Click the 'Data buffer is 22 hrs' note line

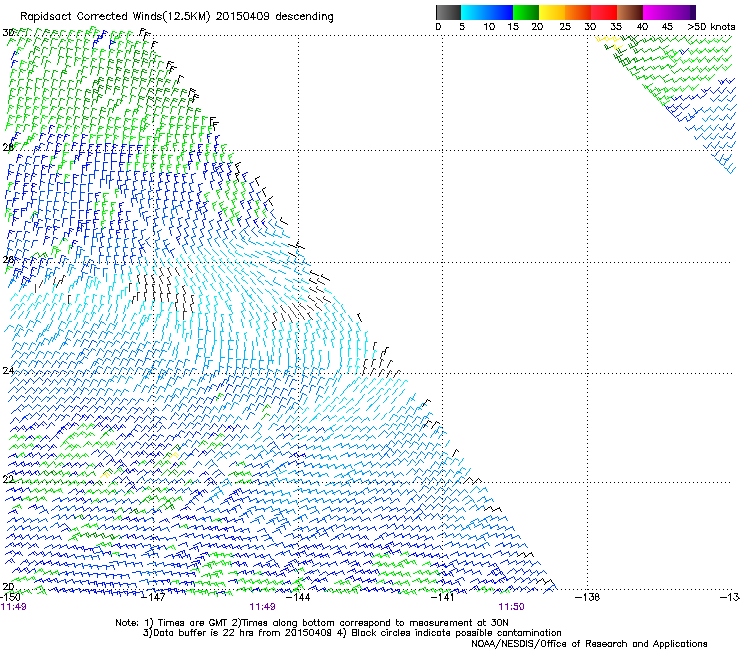[x=352, y=633]
